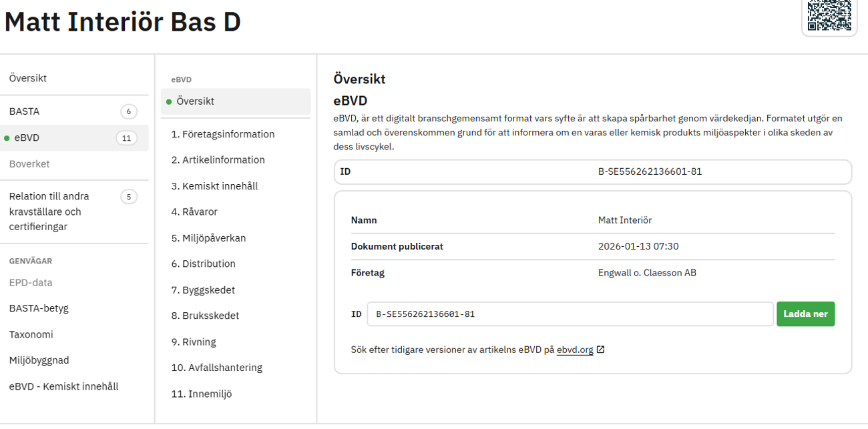The image size is (868, 429).
Task: Open Översikt in the left sidebar
Action: (28, 78)
